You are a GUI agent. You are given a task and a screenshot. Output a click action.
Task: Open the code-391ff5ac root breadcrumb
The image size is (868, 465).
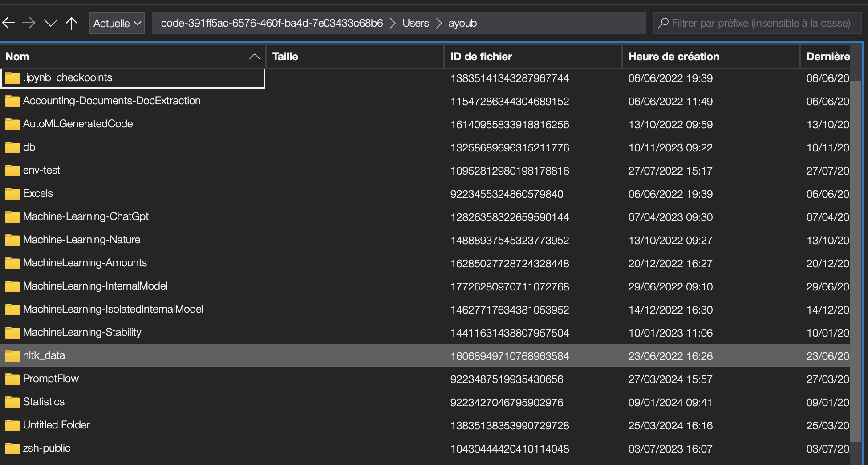click(272, 23)
